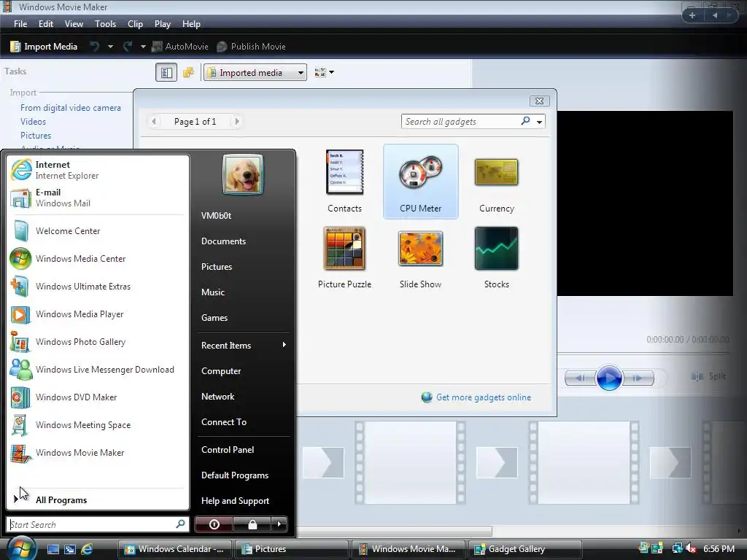Click From digital video camera link

(x=71, y=108)
